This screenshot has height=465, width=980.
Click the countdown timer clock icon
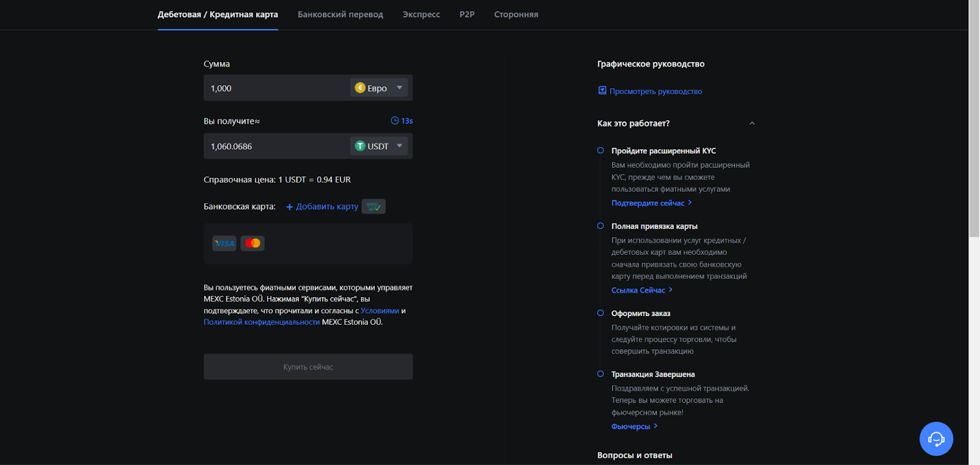pos(395,121)
